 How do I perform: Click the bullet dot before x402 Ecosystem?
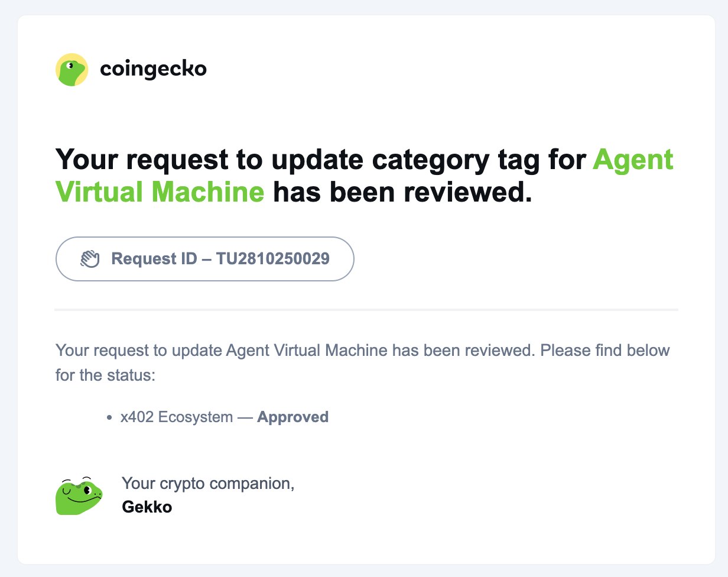point(109,417)
